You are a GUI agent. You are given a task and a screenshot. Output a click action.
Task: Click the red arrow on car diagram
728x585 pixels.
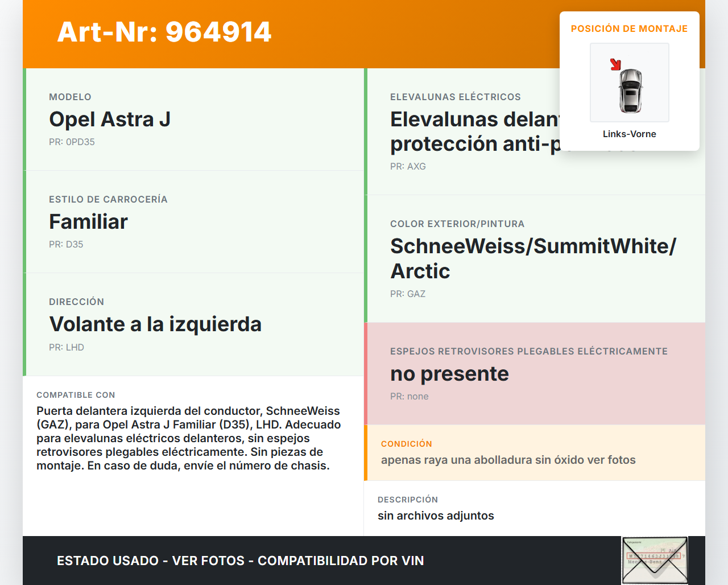click(x=615, y=64)
